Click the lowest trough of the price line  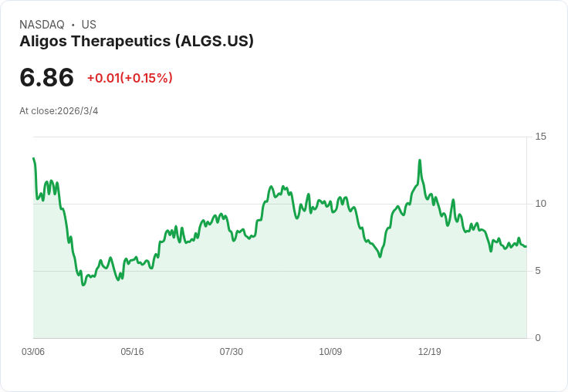(83, 285)
